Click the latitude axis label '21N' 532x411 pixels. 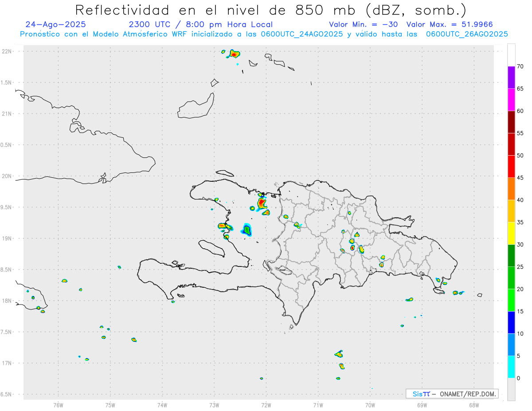click(6, 114)
